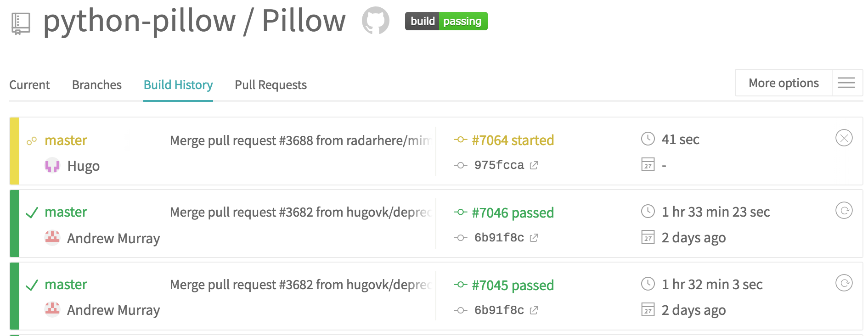Switch to the Pull Requests tab
The width and height of the screenshot is (868, 336).
pos(271,85)
